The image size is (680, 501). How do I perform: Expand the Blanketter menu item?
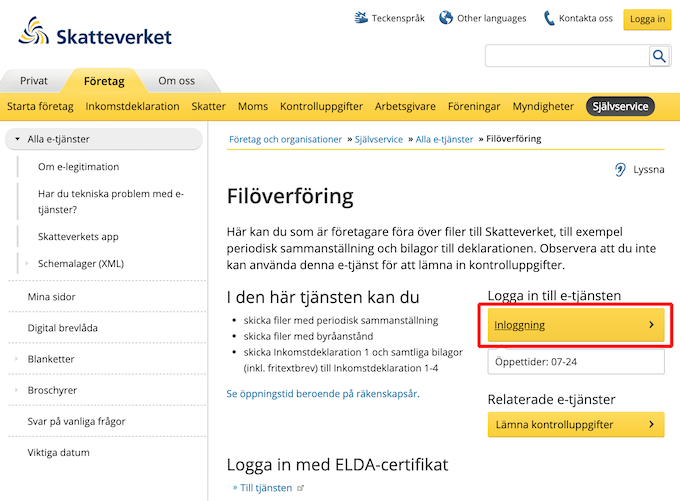click(x=16, y=359)
